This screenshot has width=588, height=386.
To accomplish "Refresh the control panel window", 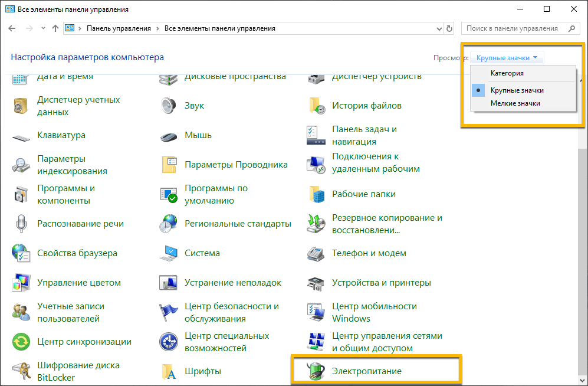I will coord(450,28).
